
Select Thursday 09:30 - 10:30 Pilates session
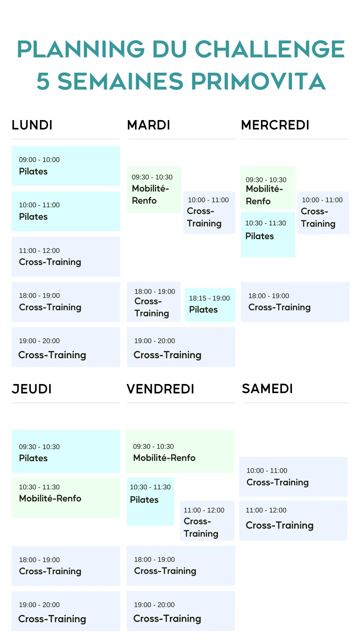66,451
